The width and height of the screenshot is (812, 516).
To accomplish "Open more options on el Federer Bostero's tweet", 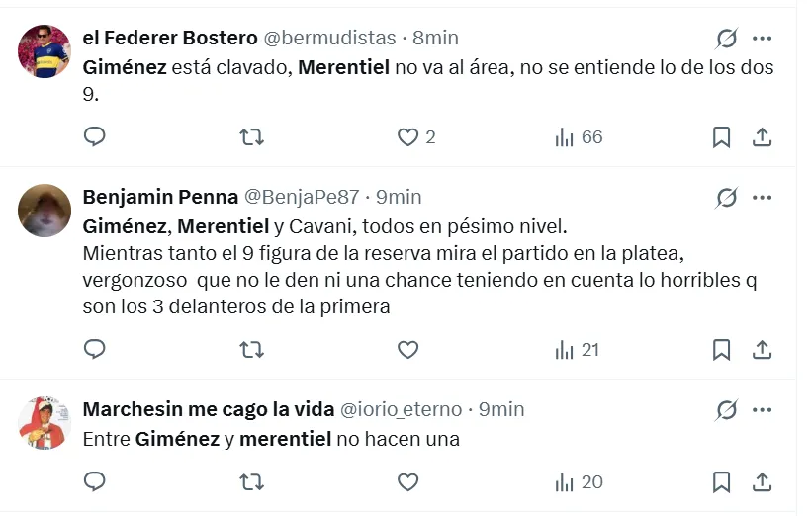I will (x=762, y=39).
